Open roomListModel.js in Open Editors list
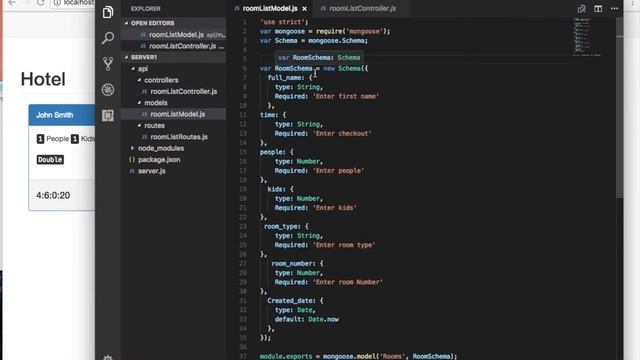 [x=174, y=35]
